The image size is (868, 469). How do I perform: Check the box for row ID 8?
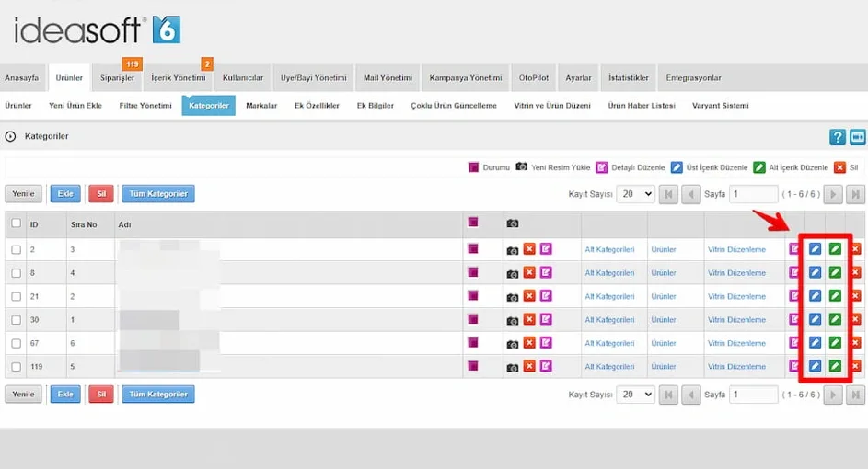[16, 272]
